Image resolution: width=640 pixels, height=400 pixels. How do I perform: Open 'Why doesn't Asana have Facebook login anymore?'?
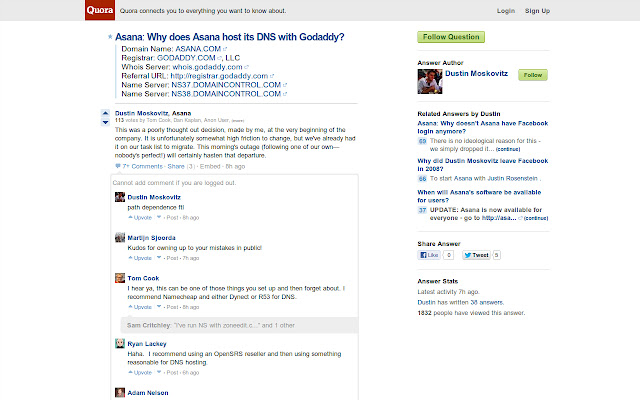click(482, 127)
